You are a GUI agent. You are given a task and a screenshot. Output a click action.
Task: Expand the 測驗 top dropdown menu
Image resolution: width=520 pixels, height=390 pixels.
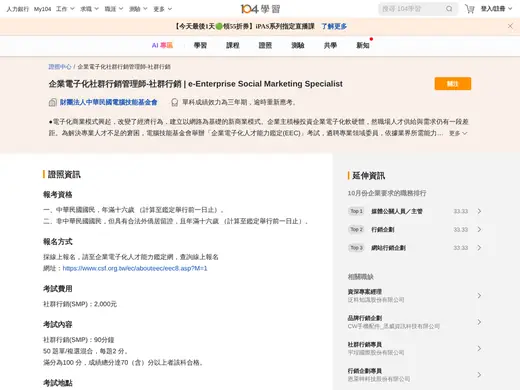tap(138, 9)
